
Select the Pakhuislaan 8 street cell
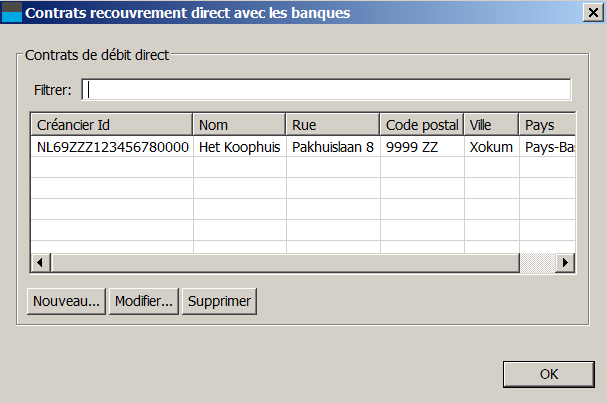pyautogui.click(x=333, y=147)
